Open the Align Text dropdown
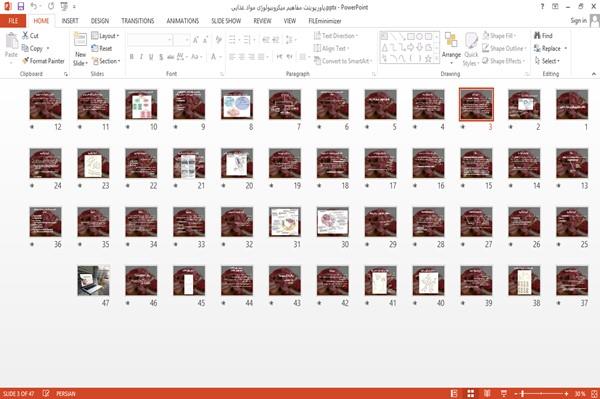This screenshot has height=399, width=600. [331, 48]
